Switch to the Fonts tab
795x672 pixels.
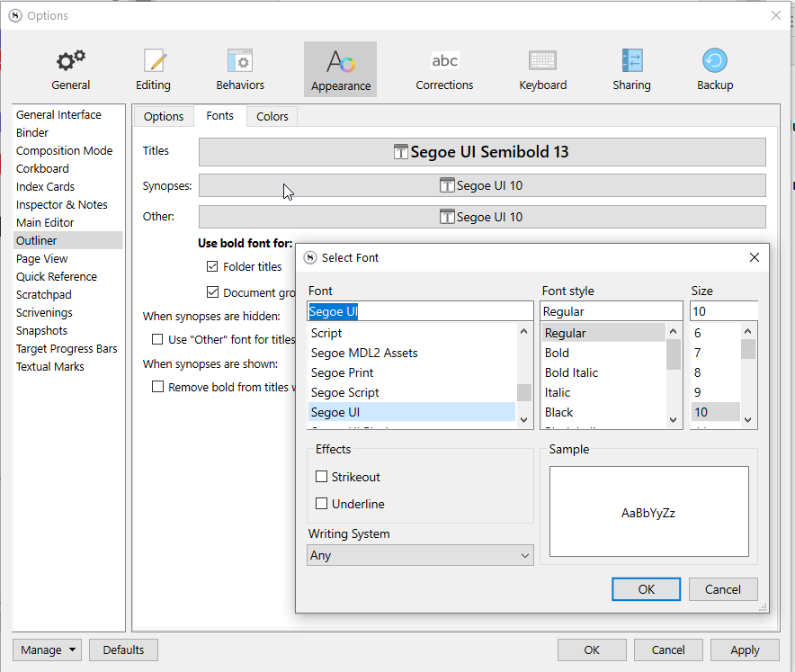220,116
